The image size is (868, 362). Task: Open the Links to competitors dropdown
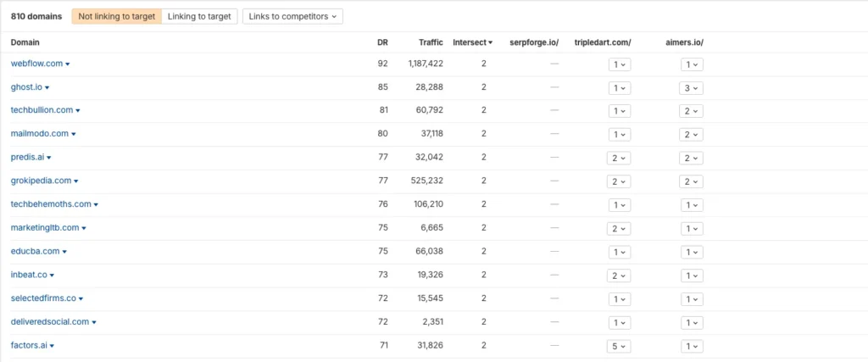click(x=292, y=17)
